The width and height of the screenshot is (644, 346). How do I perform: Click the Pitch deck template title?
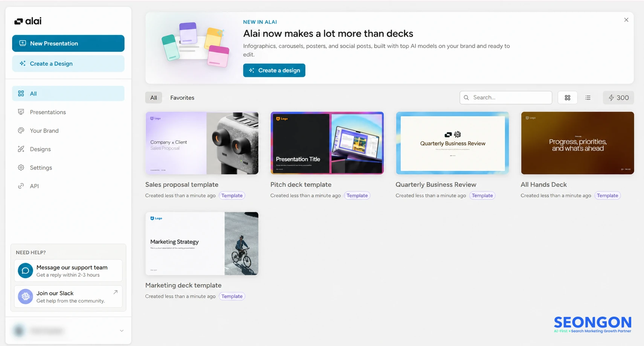[301, 184]
